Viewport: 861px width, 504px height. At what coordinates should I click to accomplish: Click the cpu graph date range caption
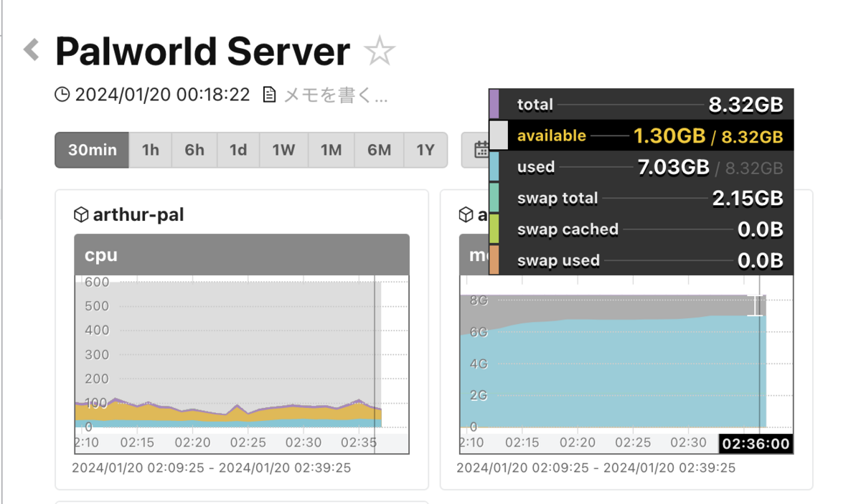(211, 468)
